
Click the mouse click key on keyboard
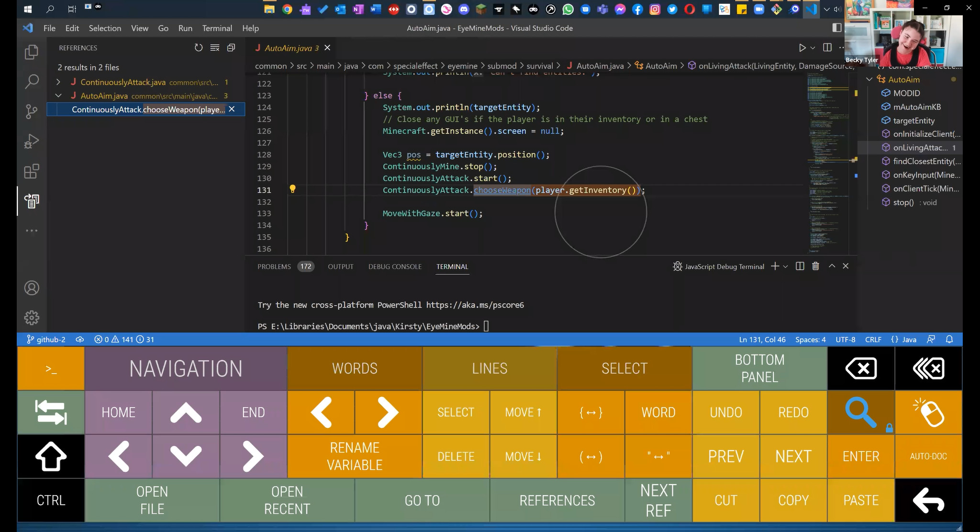coord(928,412)
